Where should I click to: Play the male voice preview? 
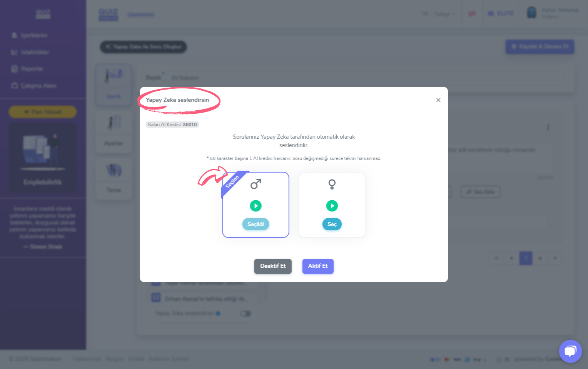pos(256,206)
